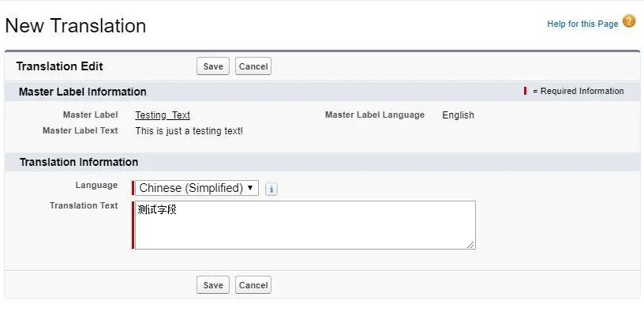Focus the Translation Text input area
Image resolution: width=644 pixels, height=312 pixels.
(x=305, y=225)
